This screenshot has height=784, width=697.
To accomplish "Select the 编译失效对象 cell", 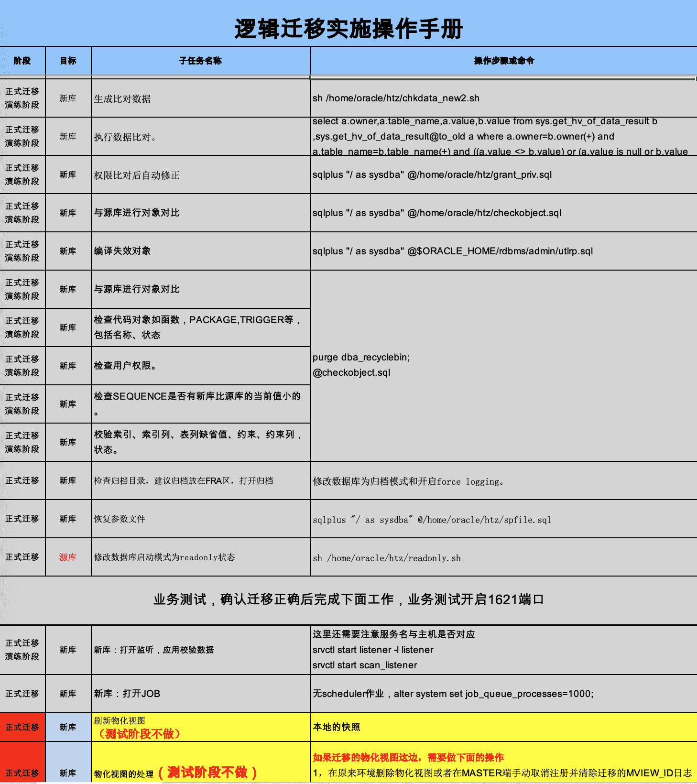I will pos(200,251).
